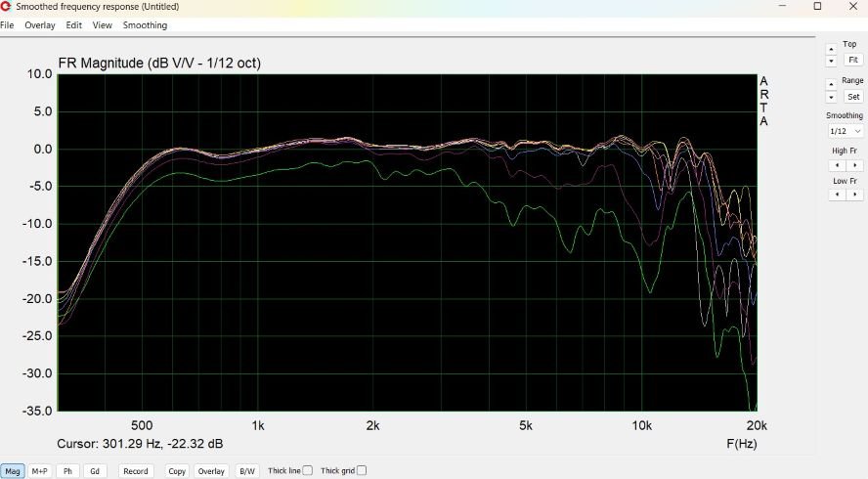The image size is (868, 479).
Task: Click the FR Magnitude graph title
Action: (159, 64)
